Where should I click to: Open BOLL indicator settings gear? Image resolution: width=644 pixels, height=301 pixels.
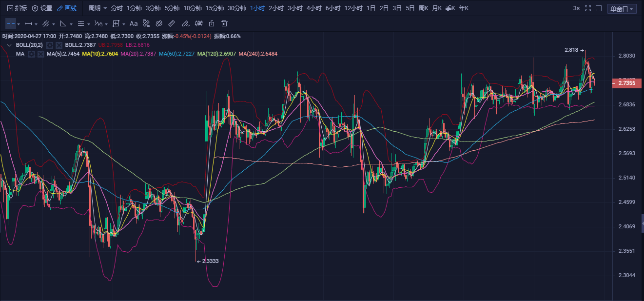pyautogui.click(x=50, y=45)
